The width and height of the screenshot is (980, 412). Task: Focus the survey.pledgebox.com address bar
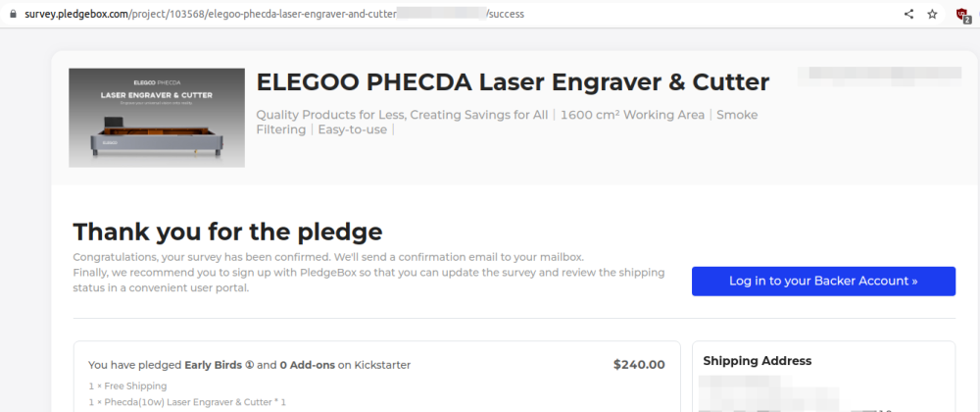pos(294,14)
